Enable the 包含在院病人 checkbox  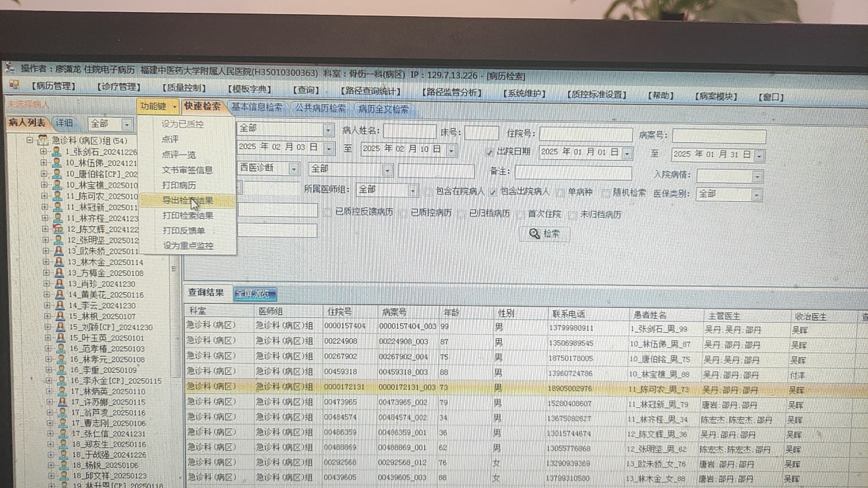[428, 192]
